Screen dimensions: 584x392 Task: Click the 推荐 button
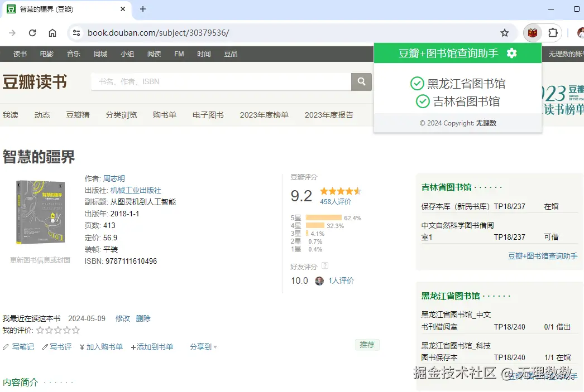367,345
